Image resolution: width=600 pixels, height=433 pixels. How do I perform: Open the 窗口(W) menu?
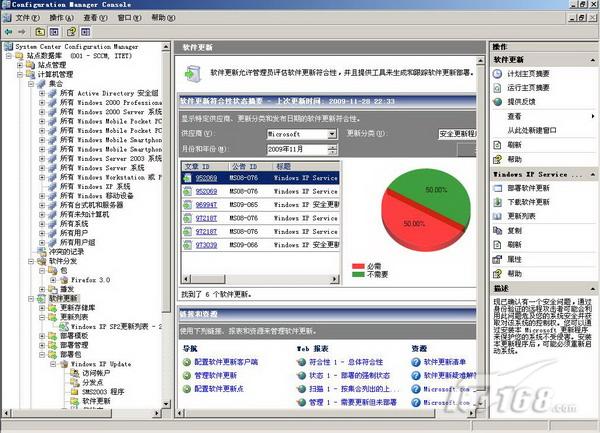[129, 18]
